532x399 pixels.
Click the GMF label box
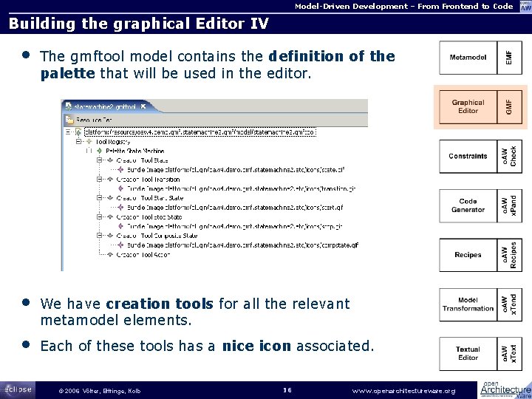pyautogui.click(x=509, y=107)
